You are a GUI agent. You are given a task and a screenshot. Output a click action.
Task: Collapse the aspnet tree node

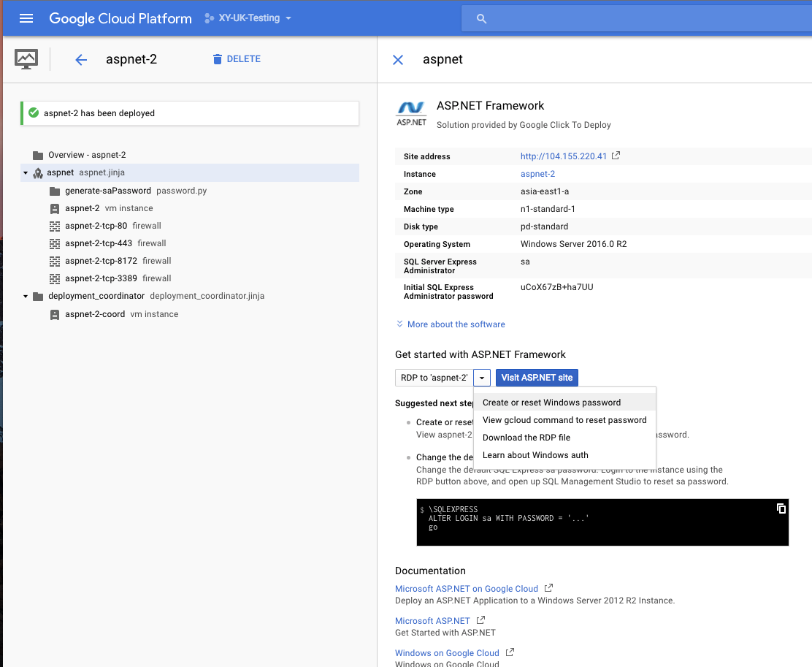[x=26, y=173]
